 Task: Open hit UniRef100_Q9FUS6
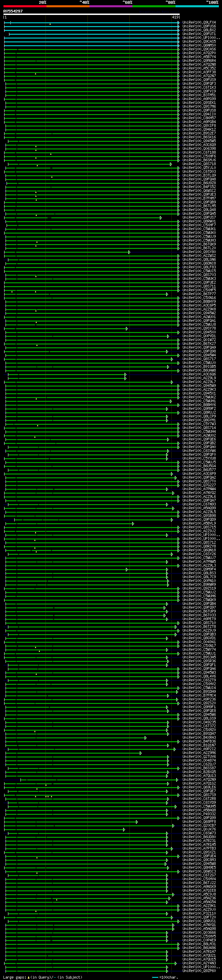click(x=199, y=26)
